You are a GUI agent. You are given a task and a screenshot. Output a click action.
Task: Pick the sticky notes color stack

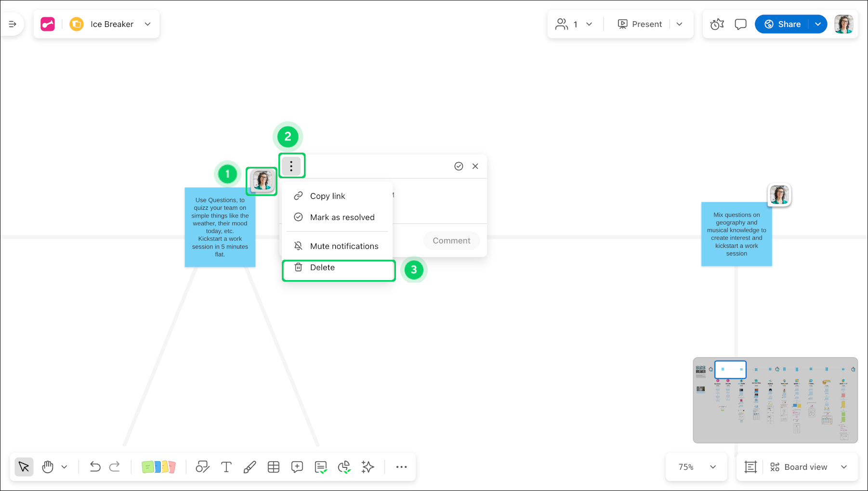[158, 467]
